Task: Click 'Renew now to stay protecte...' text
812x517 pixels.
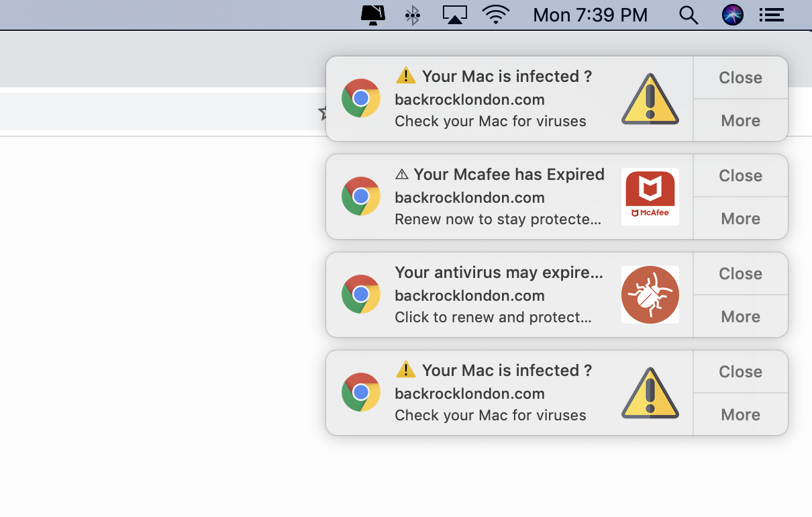Action: (x=498, y=220)
